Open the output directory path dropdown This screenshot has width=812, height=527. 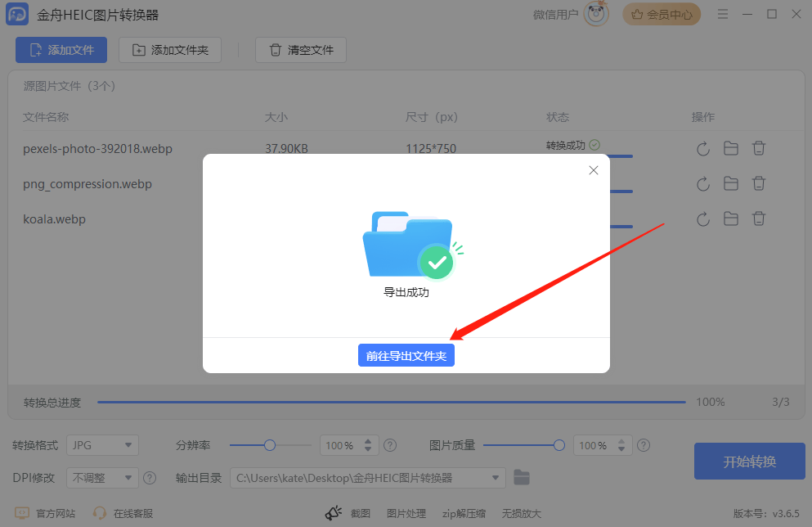tap(494, 477)
